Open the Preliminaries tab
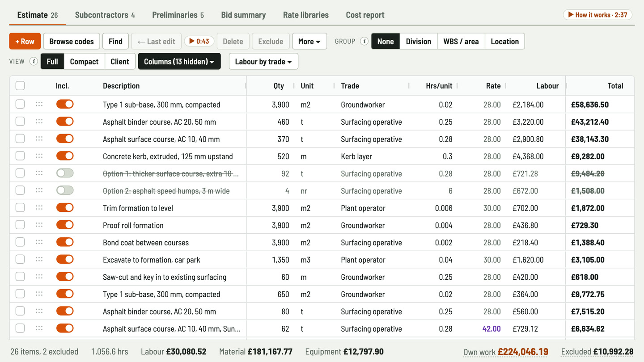Image resolution: width=644 pixels, height=362 pixels. point(178,15)
